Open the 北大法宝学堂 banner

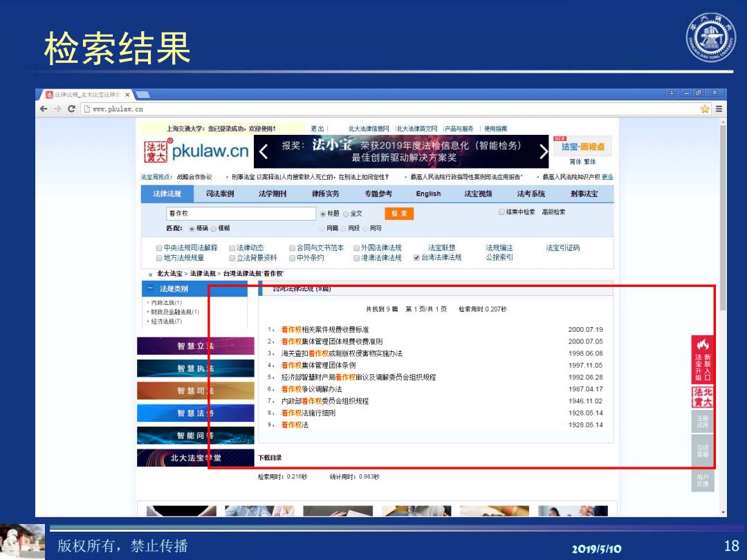coord(195,458)
